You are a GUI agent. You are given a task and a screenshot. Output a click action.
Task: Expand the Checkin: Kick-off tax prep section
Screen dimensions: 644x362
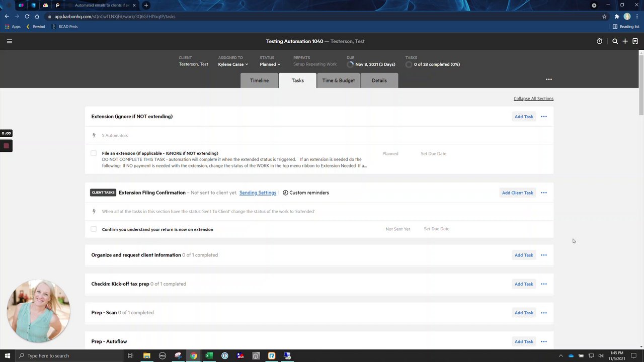point(120,284)
